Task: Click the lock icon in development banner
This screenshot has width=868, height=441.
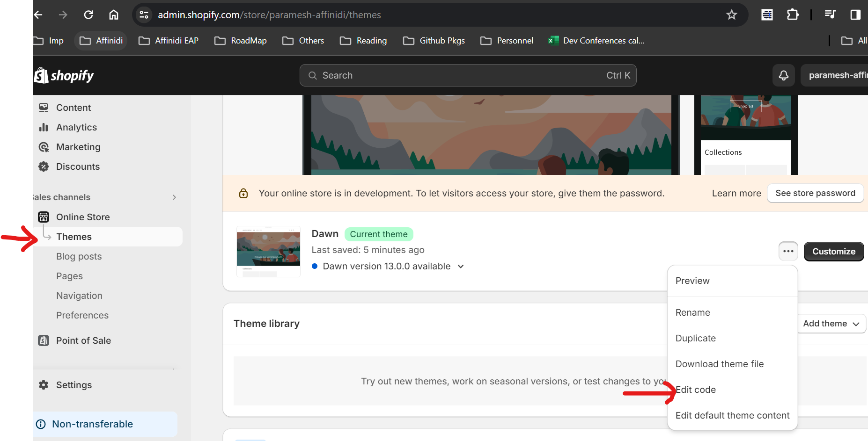Action: [x=243, y=193]
